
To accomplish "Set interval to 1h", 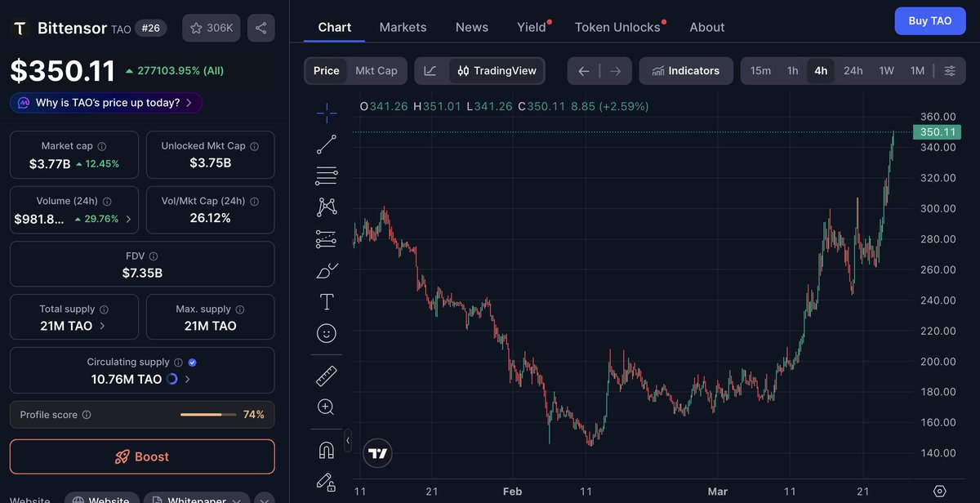I will [x=792, y=71].
